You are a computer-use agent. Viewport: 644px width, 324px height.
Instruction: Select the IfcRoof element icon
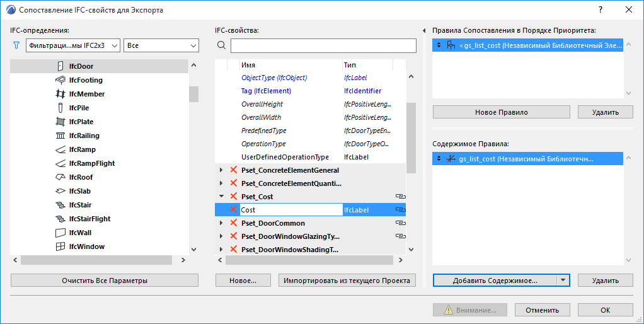tap(60, 177)
